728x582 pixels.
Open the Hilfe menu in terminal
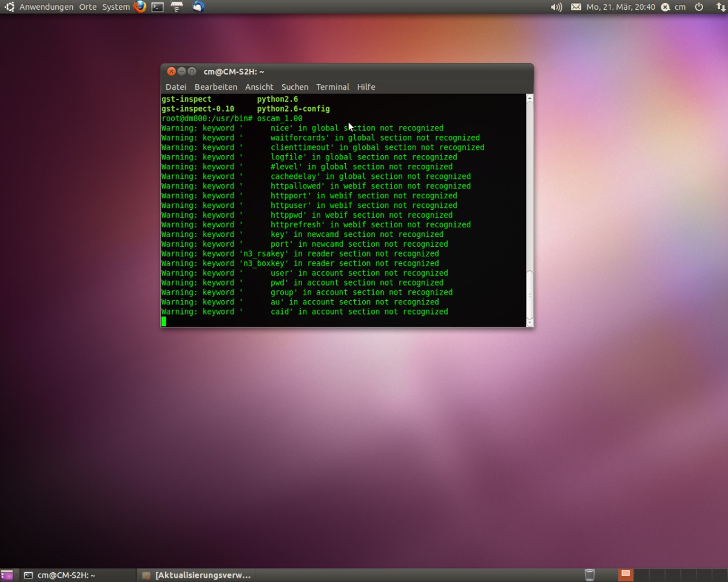(x=366, y=87)
